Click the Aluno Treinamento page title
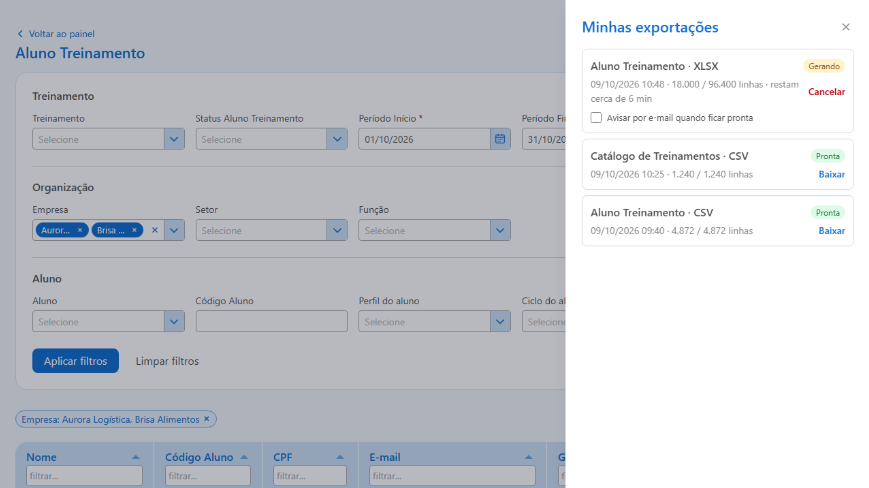The width and height of the screenshot is (869, 488). pyautogui.click(x=80, y=53)
